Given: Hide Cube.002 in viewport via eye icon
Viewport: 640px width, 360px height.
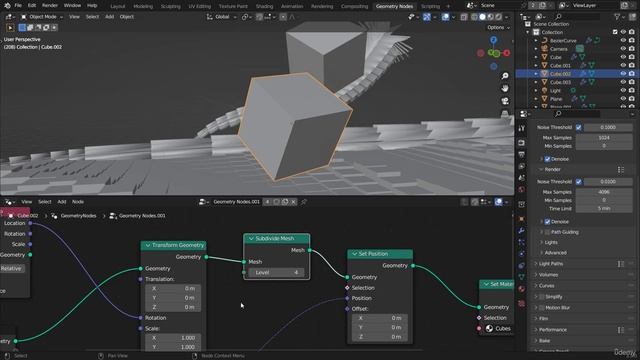Looking at the screenshot, I should 623,74.
